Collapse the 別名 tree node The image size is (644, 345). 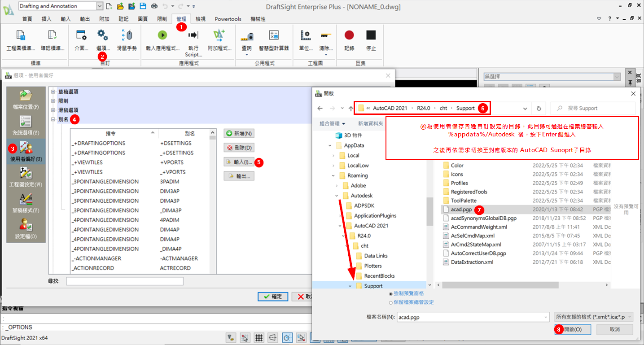click(x=53, y=119)
